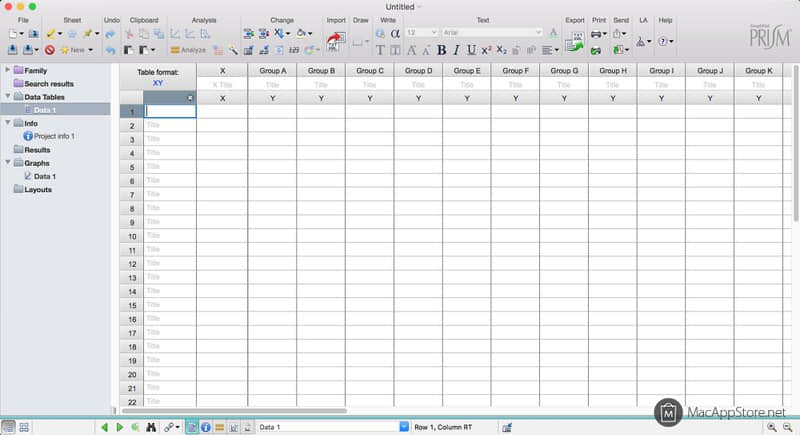Click the green next sheet arrow
The width and height of the screenshot is (800, 435).
coord(120,427)
